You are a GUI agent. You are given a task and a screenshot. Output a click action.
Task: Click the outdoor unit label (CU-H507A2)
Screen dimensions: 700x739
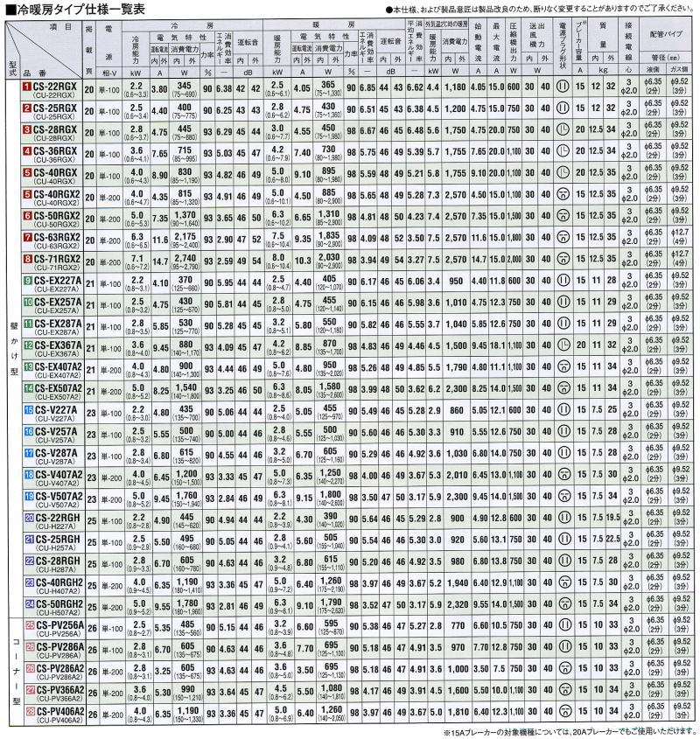[59, 613]
